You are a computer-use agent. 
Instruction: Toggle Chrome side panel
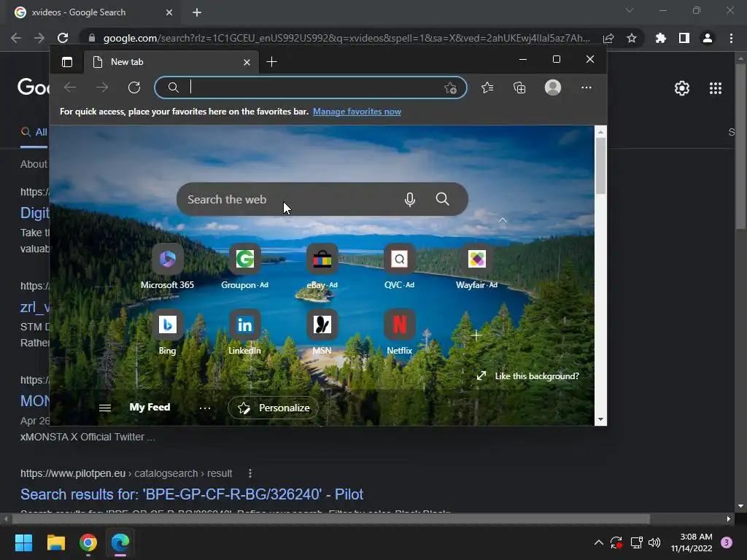684,38
